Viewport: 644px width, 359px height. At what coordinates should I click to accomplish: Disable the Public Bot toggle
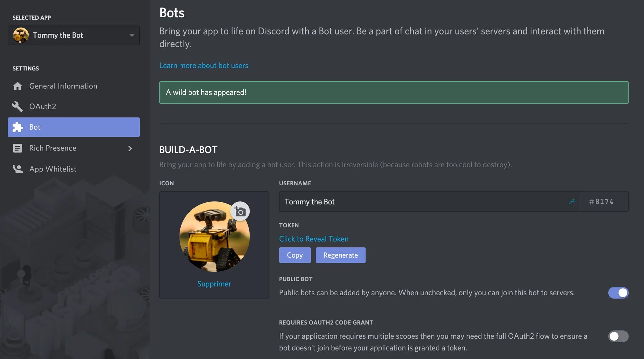[x=618, y=293]
